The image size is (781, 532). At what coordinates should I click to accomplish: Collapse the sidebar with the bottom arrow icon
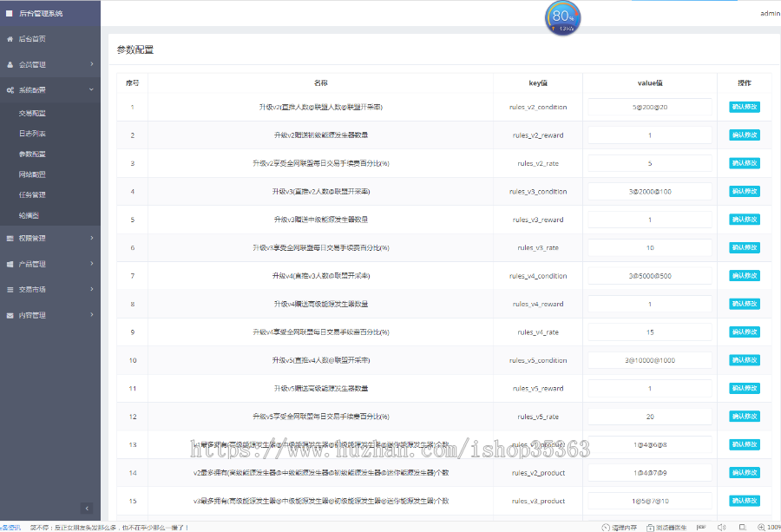pyautogui.click(x=87, y=508)
